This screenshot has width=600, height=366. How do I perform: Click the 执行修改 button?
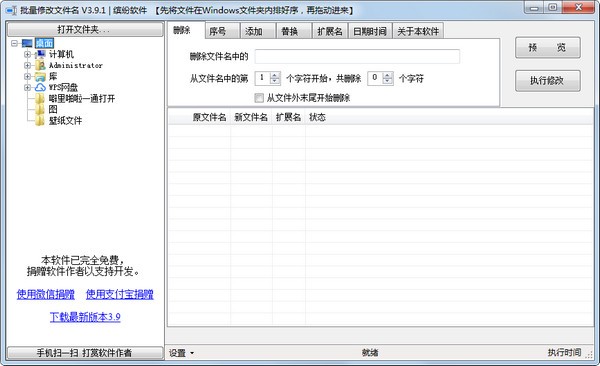point(548,81)
